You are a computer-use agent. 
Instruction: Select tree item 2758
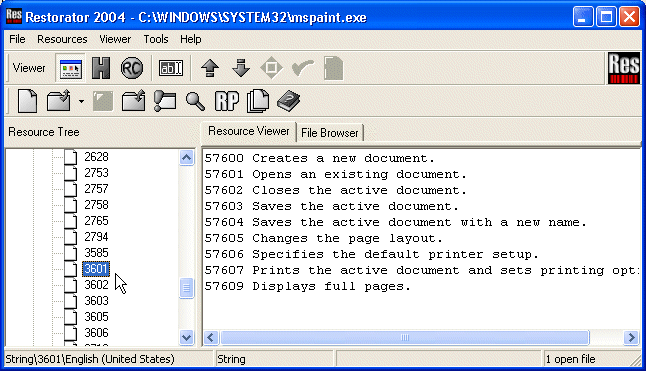[96, 205]
